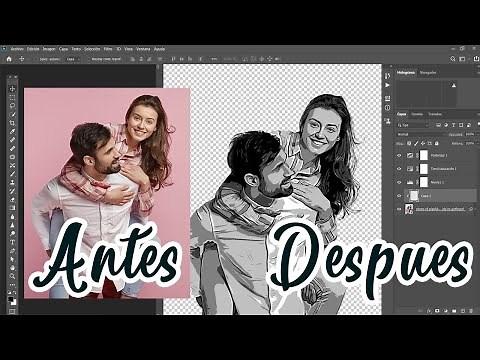Open the Capa auto-select dropdown
Viewport: 480px width, 360px height.
[x=73, y=59]
